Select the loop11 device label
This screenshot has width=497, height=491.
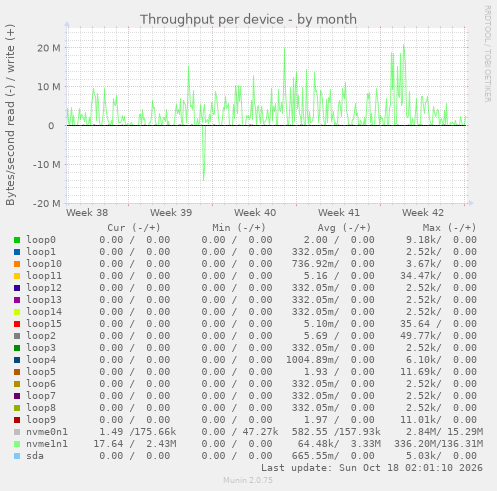(44, 276)
